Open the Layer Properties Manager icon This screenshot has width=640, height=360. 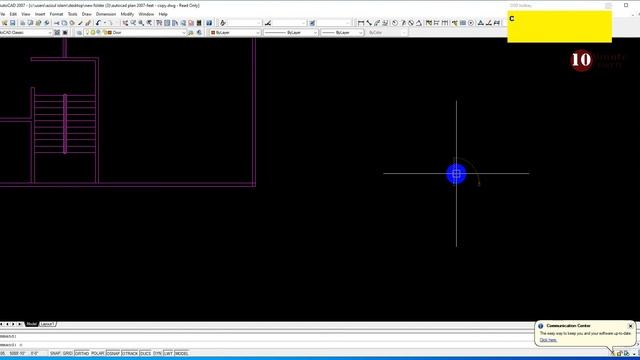[79, 33]
